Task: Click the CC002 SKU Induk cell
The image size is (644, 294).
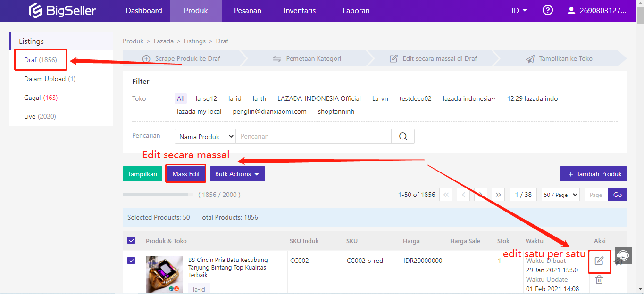Action: 299,260
